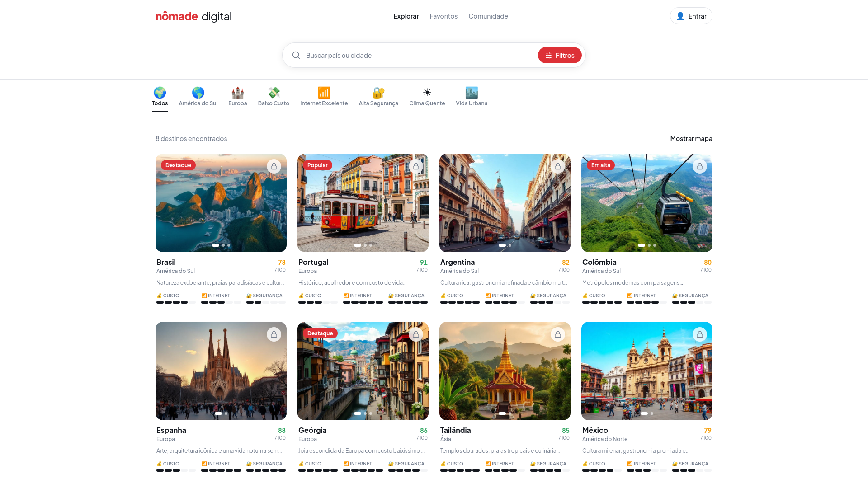Open the Explorar navigation item
The image size is (868, 488).
(406, 16)
